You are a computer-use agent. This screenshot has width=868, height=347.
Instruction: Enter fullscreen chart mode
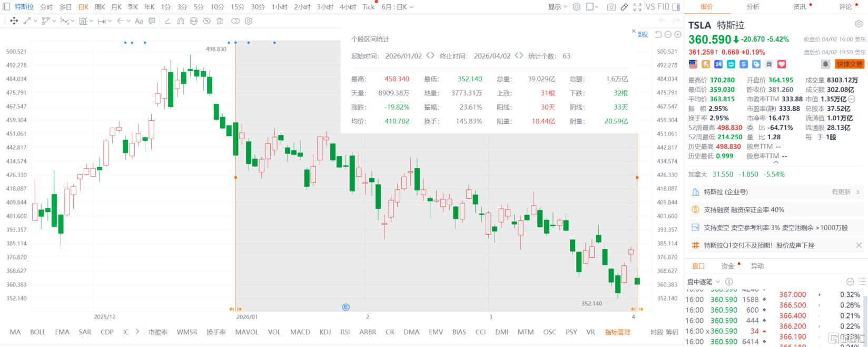pos(637,7)
